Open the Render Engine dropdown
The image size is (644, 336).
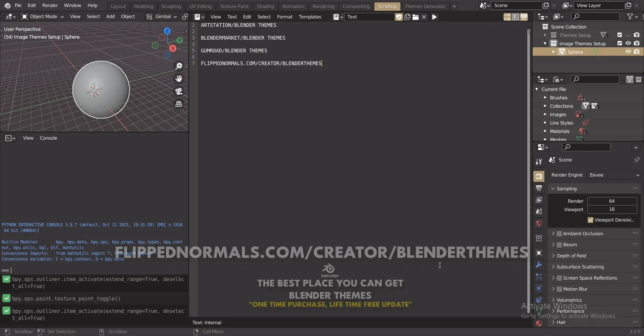pyautogui.click(x=614, y=175)
